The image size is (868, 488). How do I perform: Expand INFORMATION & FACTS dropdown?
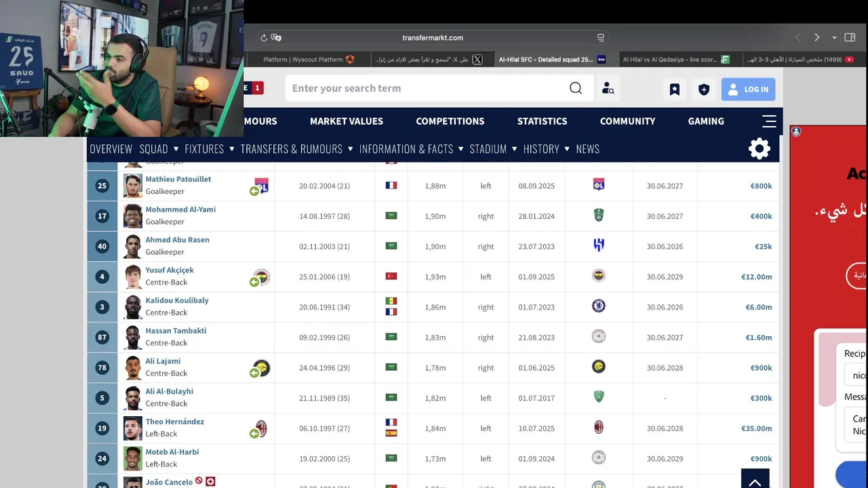point(460,149)
